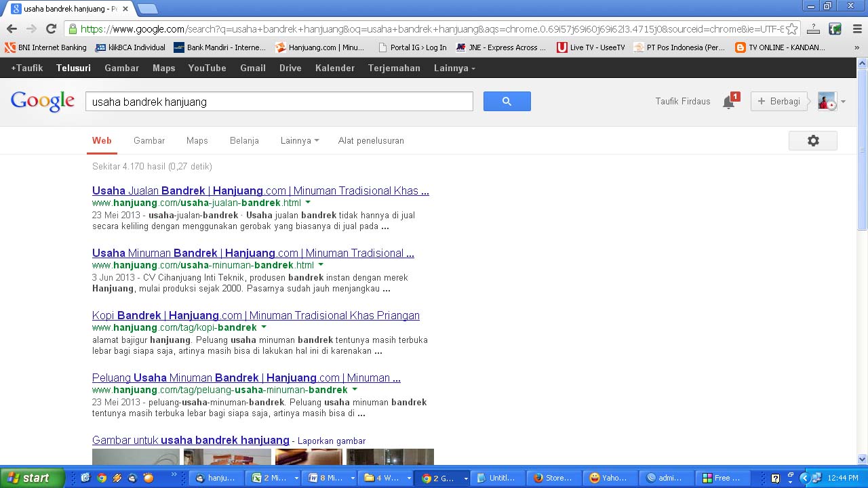Open Gmail from the Google bar
The height and width of the screenshot is (488, 868).
point(253,68)
